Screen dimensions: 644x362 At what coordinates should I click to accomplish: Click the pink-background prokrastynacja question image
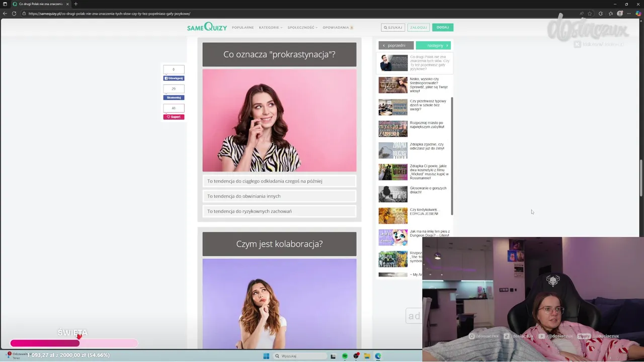tap(279, 121)
